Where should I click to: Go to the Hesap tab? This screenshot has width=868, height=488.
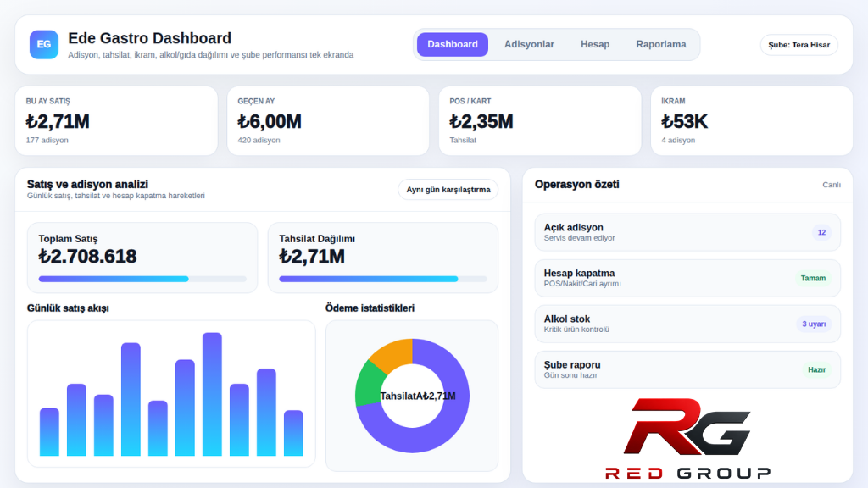tap(595, 44)
